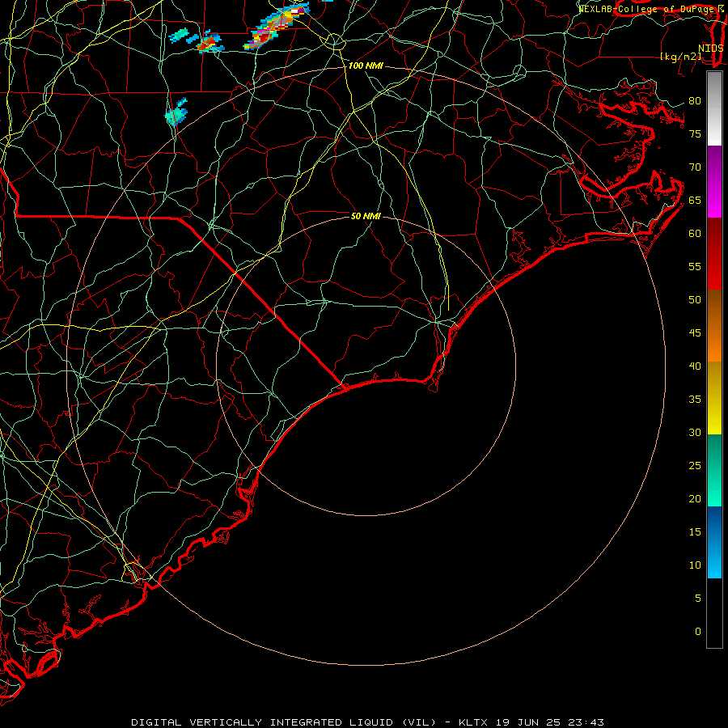This screenshot has width=728, height=728.
Task: Pick the gray-white top segment of color bar
Action: (714, 108)
